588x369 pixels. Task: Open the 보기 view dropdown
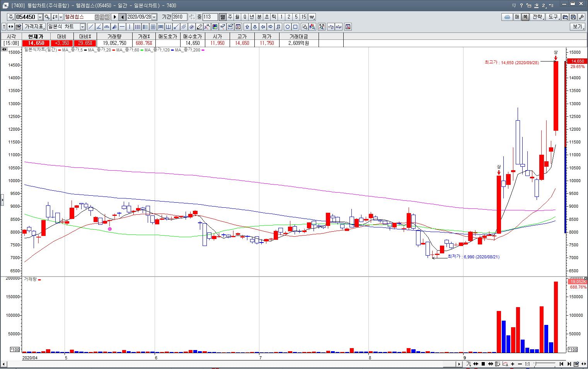pyautogui.click(x=578, y=27)
